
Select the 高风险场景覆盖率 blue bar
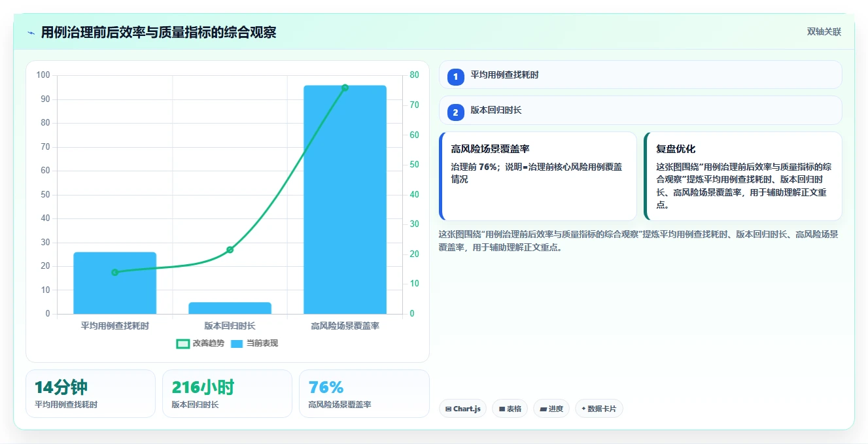coord(345,199)
